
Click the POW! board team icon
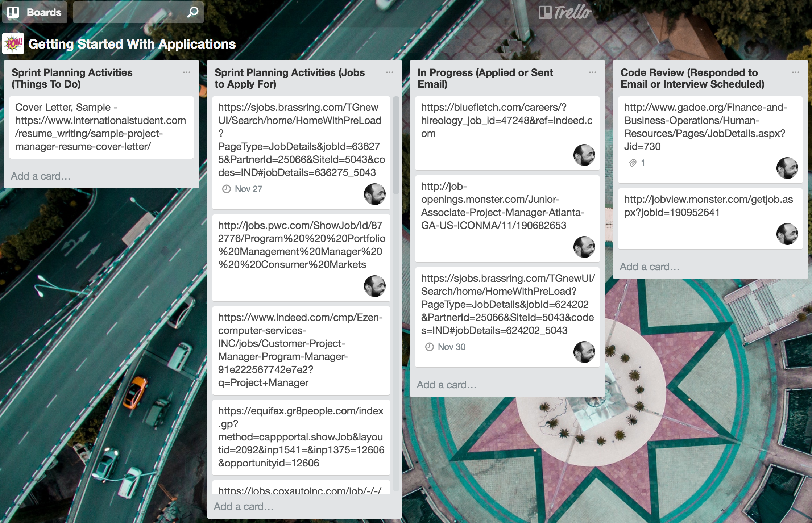(13, 43)
